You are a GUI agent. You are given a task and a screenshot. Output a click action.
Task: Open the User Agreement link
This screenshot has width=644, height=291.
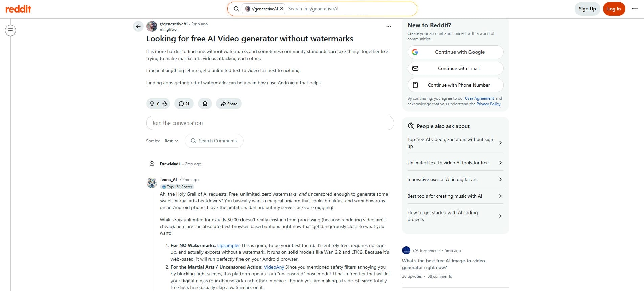pos(479,98)
